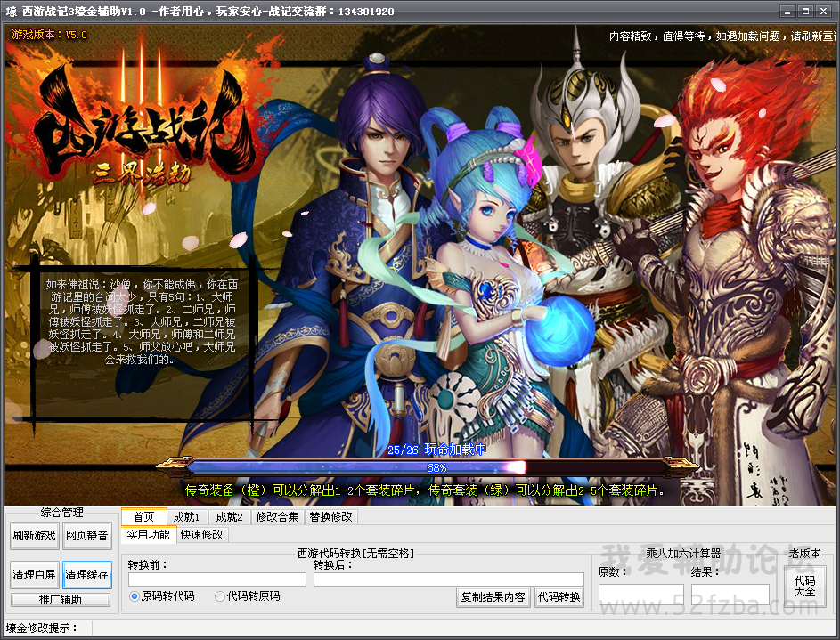Image resolution: width=840 pixels, height=640 pixels.
Task: Click the 清理白屏 button
Action: [x=34, y=575]
